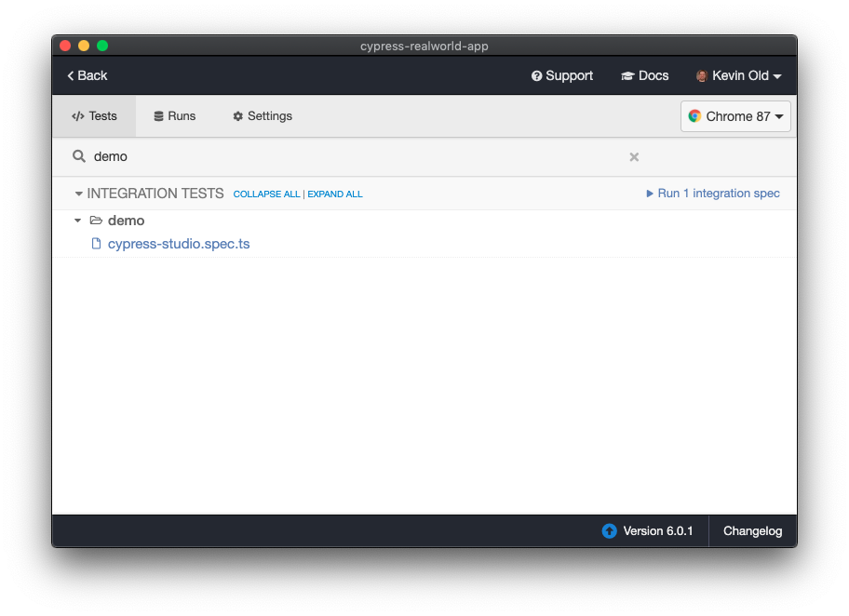Screen dimensions: 849x616
Task: Focus the search field containing demo
Action: [354, 156]
